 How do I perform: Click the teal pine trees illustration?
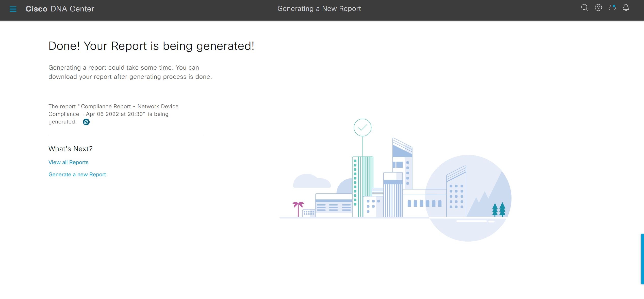[499, 210]
